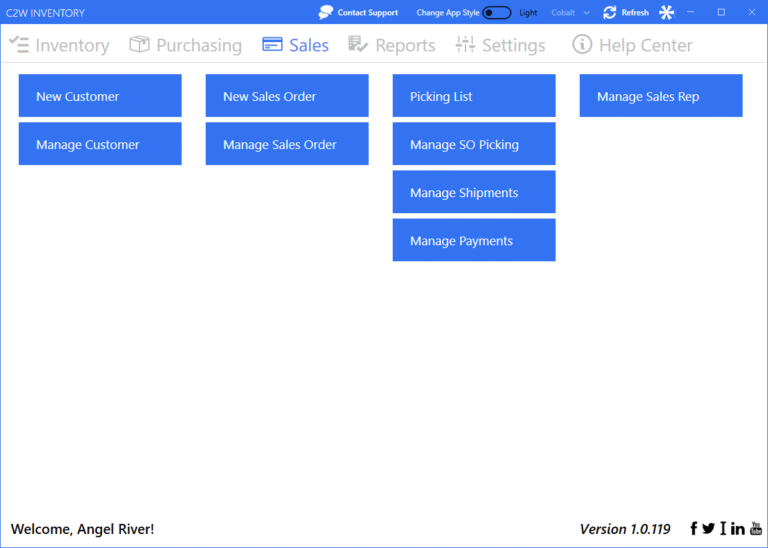Expand the Cobalt theme dropdown

point(570,13)
